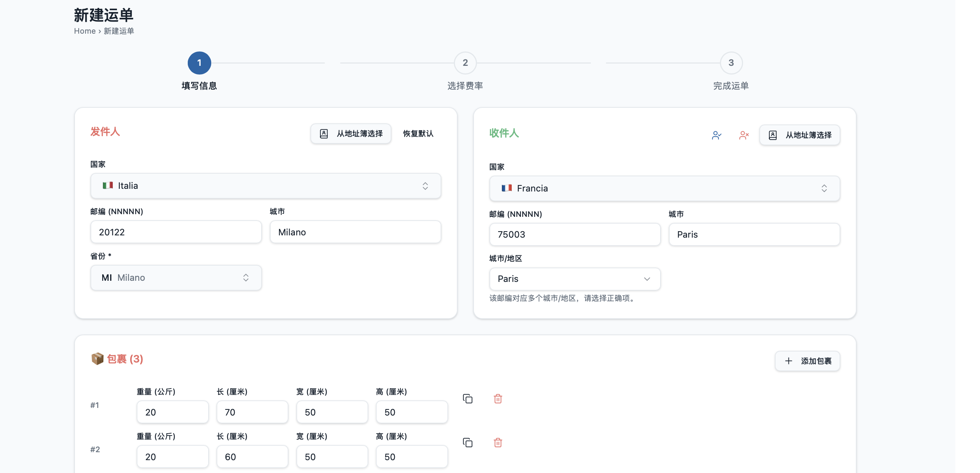The height and width of the screenshot is (473, 980).
Task: Delete package #1 with the trash icon
Action: pyautogui.click(x=498, y=398)
